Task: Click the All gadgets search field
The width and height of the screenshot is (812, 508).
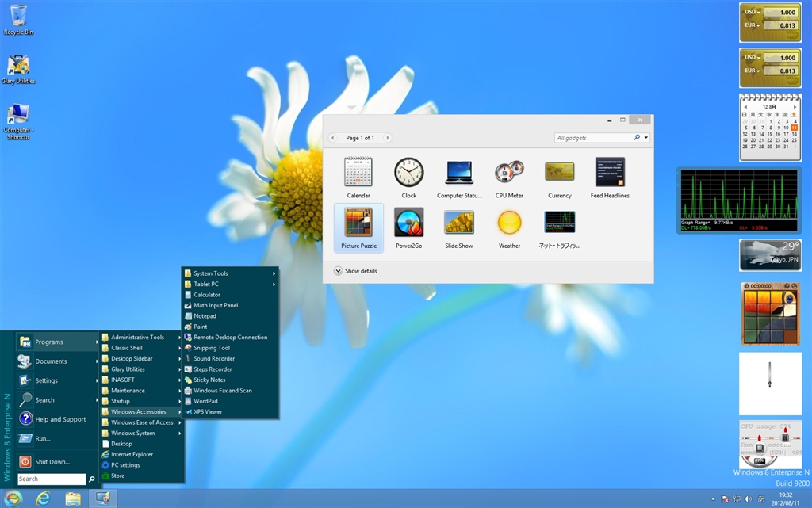Action: [593, 138]
